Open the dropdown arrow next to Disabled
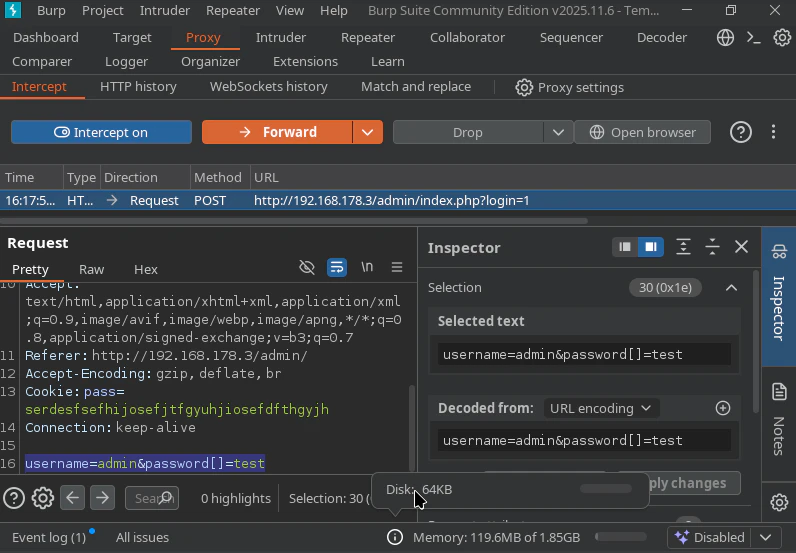This screenshot has height=553, width=796. [x=766, y=537]
